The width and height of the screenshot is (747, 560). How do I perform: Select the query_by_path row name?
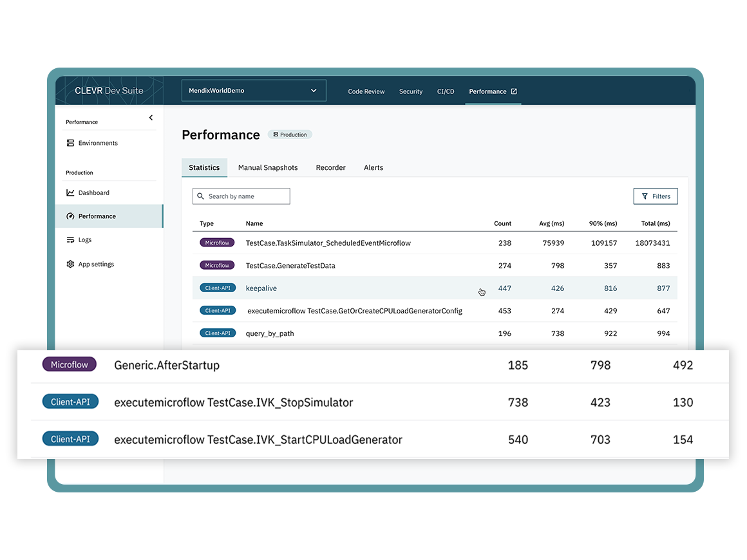click(x=270, y=333)
